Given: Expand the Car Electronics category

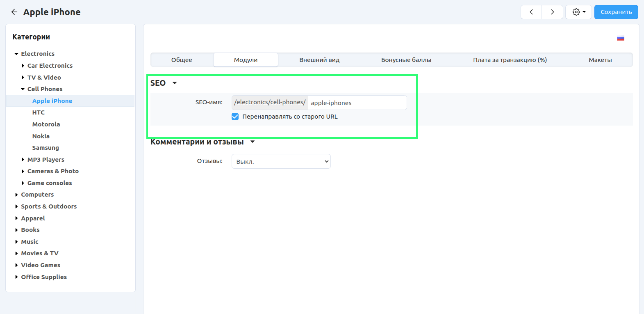Looking at the screenshot, I should (x=23, y=66).
